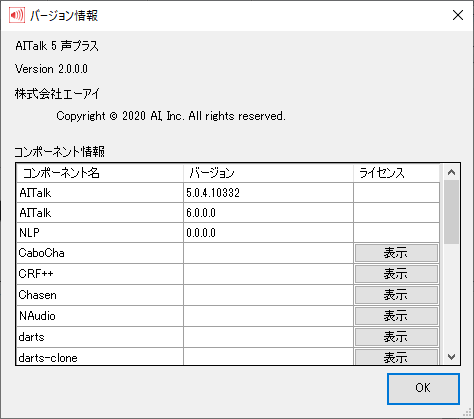Select the NLP component row
This screenshot has height=419, width=474.
[228, 233]
